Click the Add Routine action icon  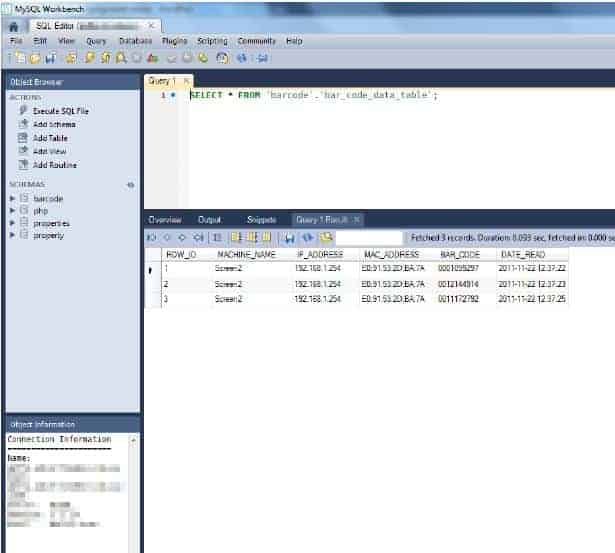pyautogui.click(x=23, y=165)
